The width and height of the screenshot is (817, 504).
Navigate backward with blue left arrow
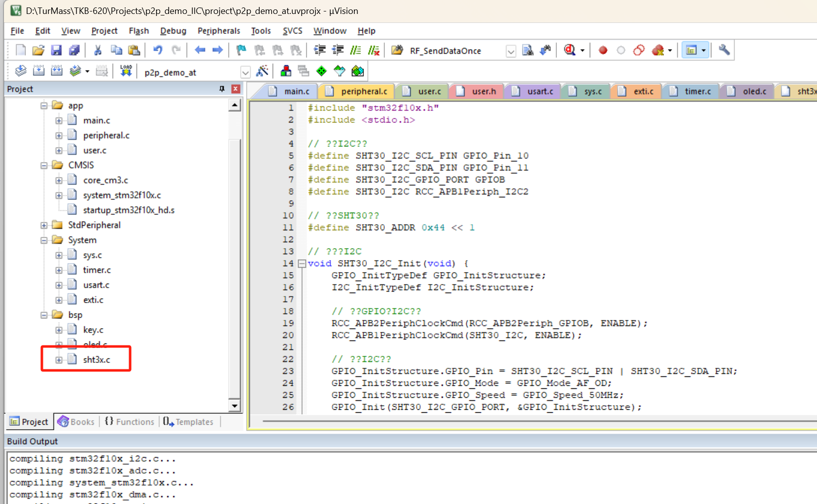coord(200,50)
